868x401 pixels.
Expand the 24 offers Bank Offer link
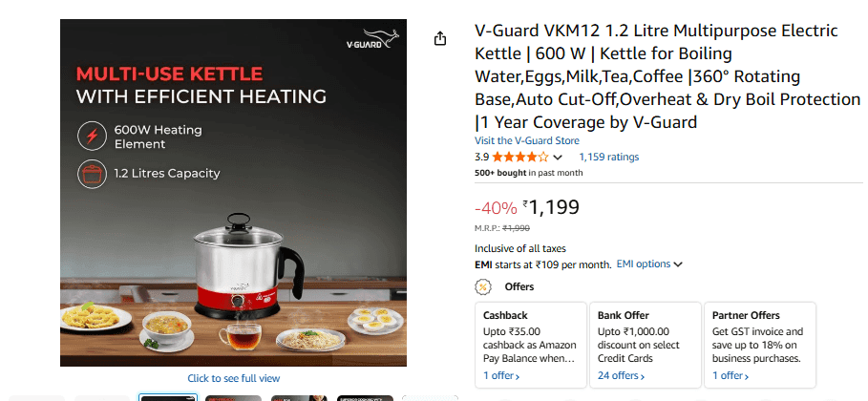(619, 376)
